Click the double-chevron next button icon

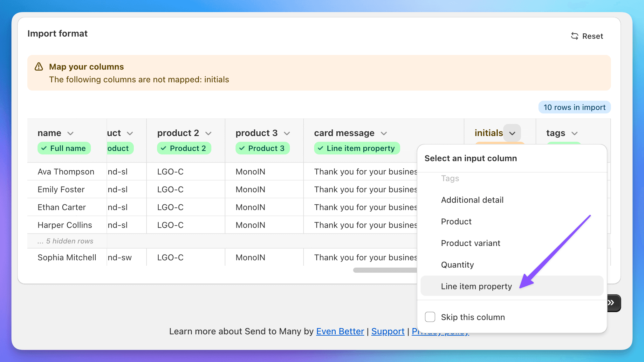coord(612,303)
